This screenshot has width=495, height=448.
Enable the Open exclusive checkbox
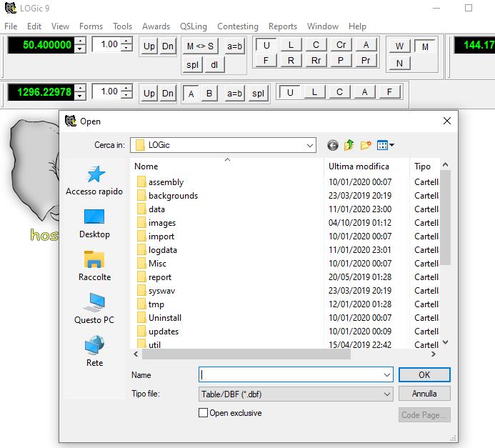point(204,413)
